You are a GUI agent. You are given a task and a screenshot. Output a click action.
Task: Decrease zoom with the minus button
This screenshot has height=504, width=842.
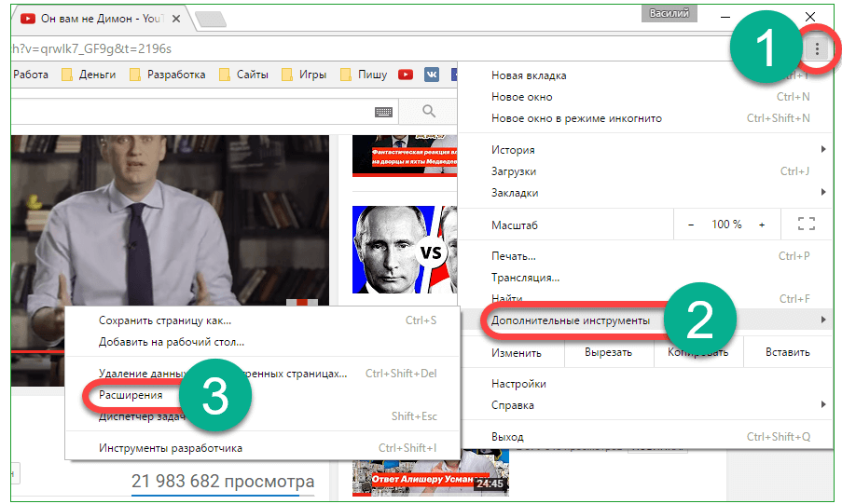pyautogui.click(x=691, y=225)
